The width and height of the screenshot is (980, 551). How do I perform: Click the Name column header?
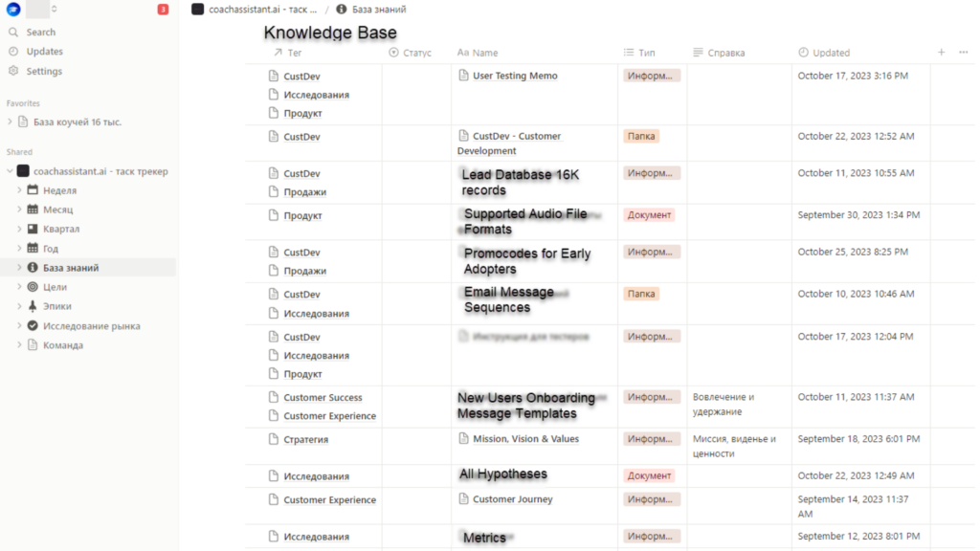click(479, 53)
